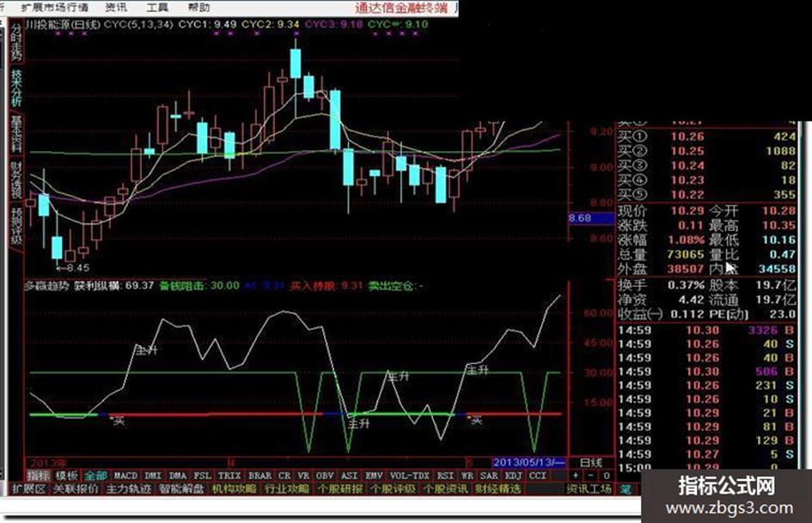
Task: Click the 日线 period selector
Action: point(591,462)
